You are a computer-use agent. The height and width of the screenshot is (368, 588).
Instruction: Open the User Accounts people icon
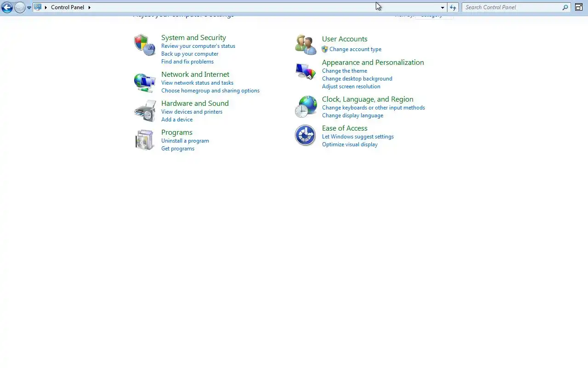tap(305, 45)
